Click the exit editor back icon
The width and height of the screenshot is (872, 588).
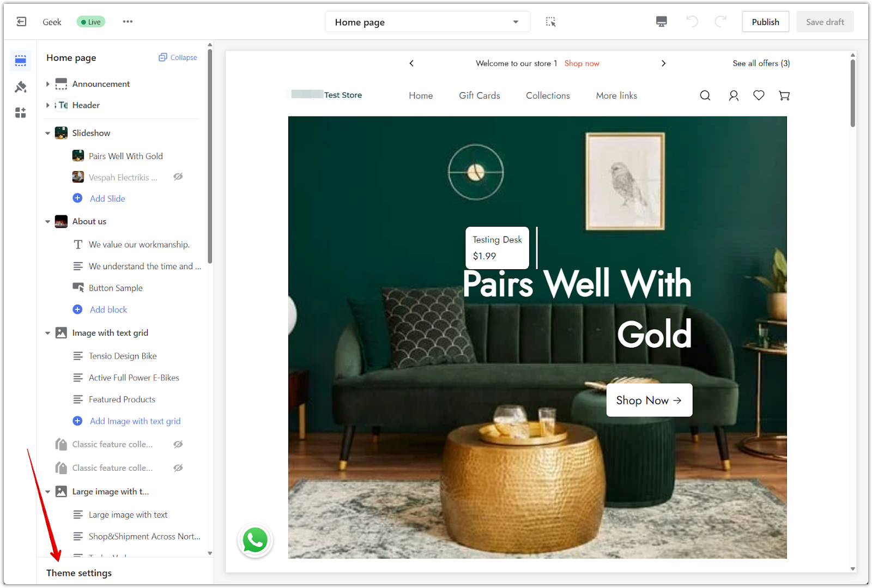pyautogui.click(x=21, y=22)
